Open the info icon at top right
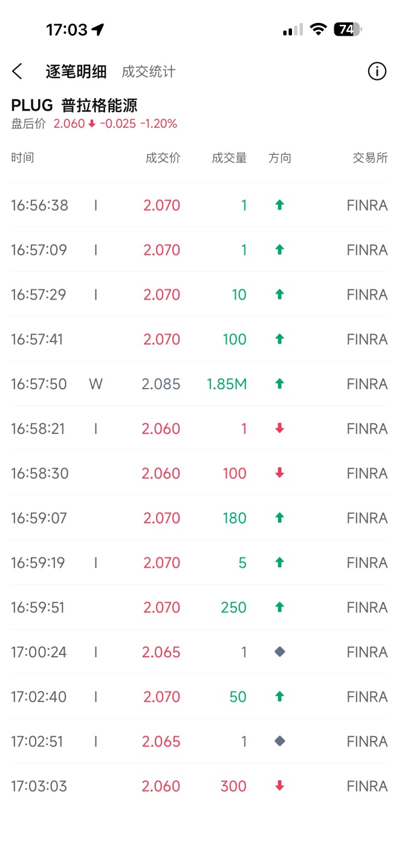Screen dimensions: 399x868 tap(377, 71)
